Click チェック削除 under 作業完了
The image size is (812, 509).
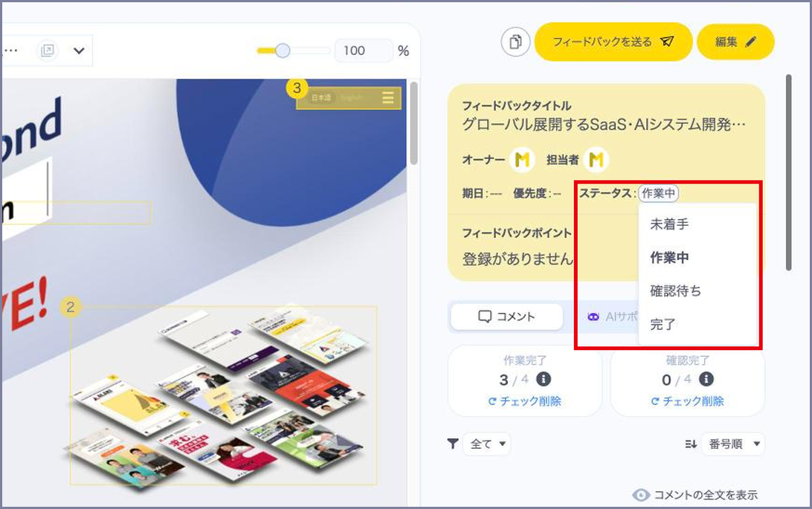click(524, 401)
